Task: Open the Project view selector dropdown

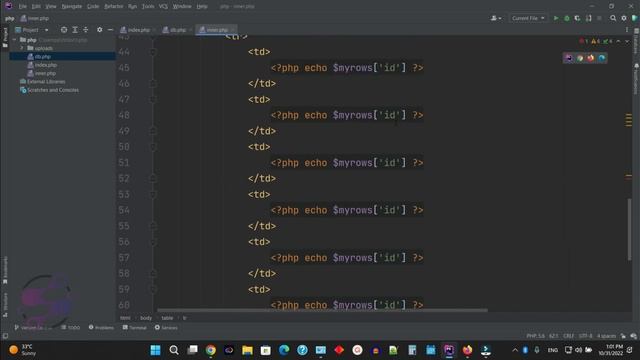Action: click(32, 30)
